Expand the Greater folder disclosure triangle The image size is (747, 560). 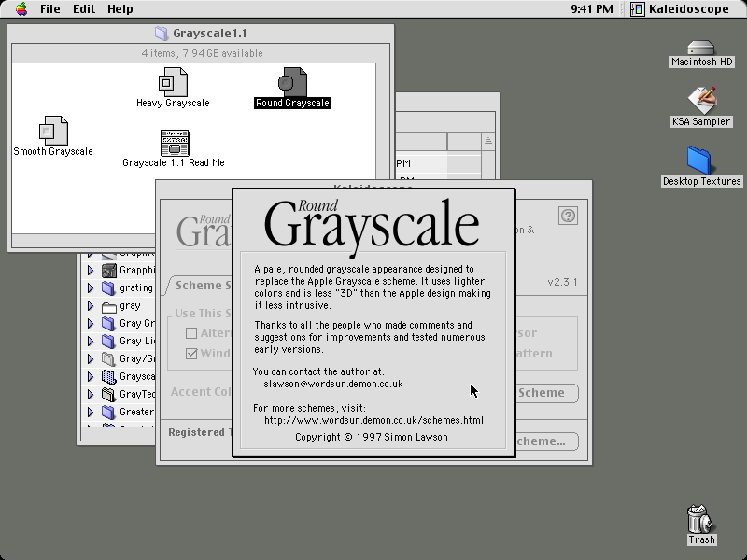tap(91, 412)
